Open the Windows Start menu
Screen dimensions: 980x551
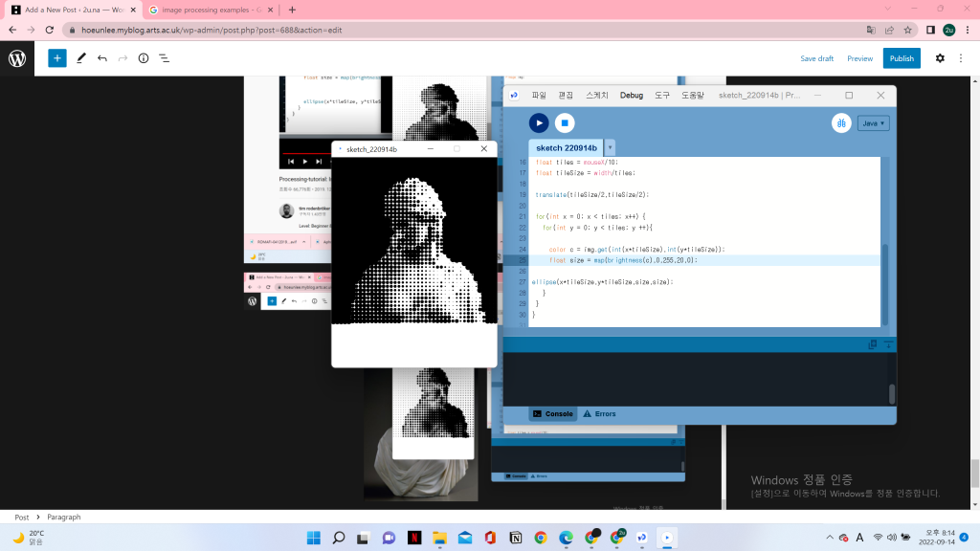coord(314,538)
